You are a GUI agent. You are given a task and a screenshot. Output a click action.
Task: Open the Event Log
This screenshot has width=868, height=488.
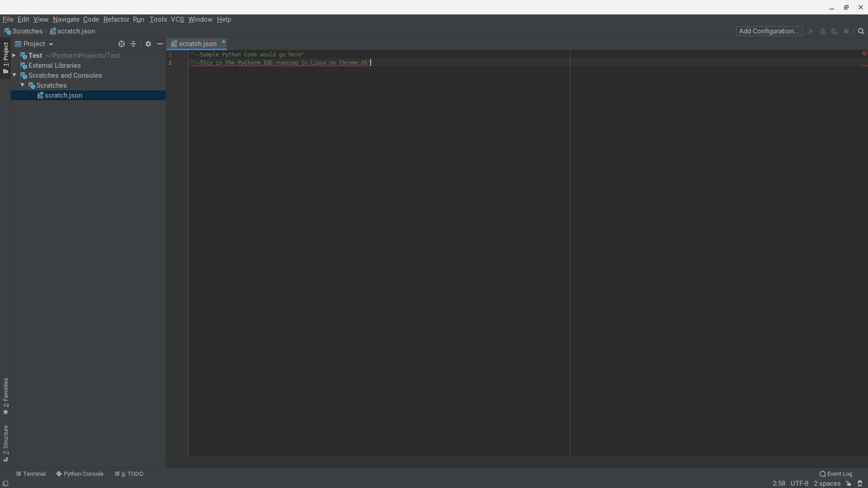835,474
